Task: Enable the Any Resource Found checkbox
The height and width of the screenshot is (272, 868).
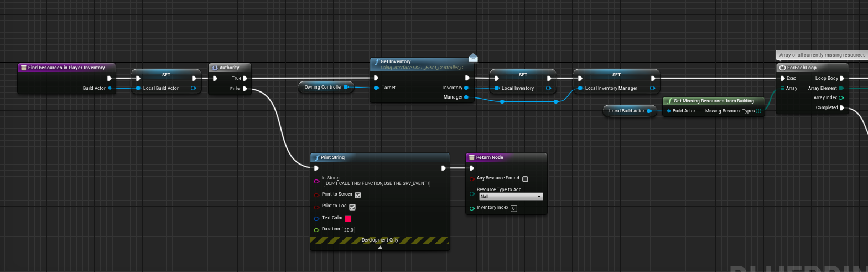Action: [525, 179]
